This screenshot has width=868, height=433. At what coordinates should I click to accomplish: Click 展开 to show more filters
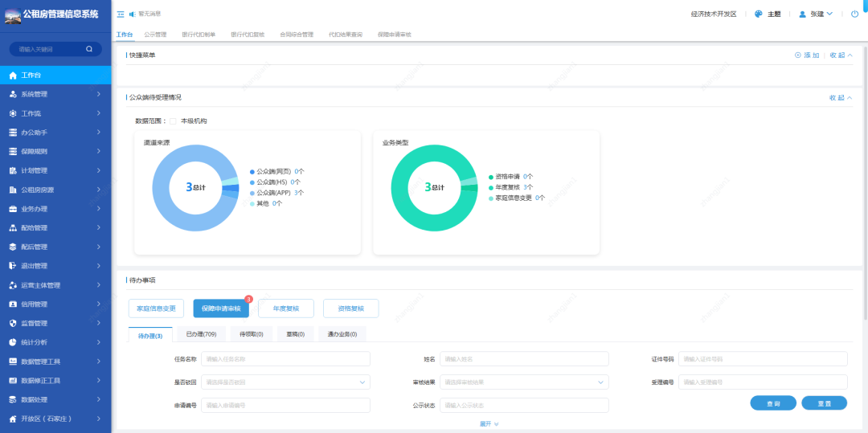pos(489,423)
